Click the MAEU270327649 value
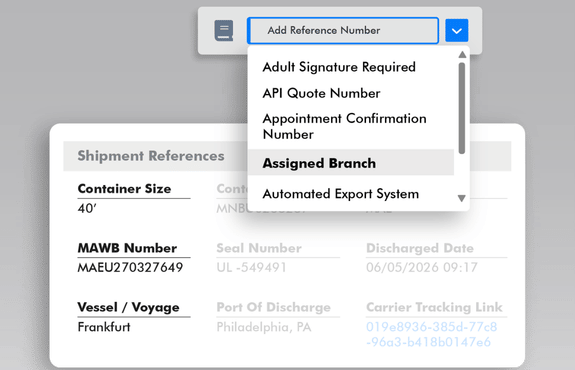 coord(130,267)
